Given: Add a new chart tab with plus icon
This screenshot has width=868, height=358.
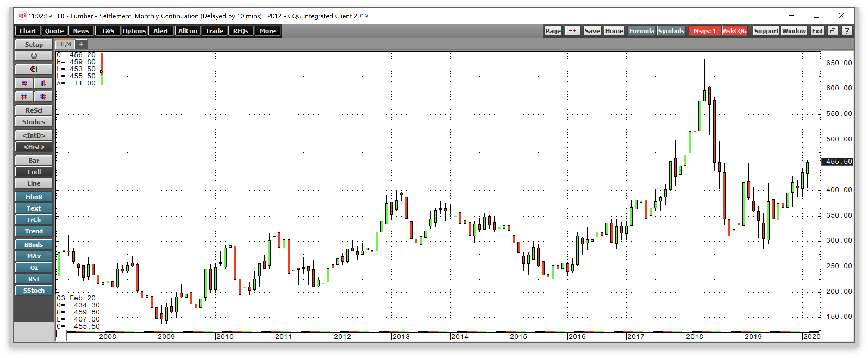Looking at the screenshot, I should click(x=81, y=44).
